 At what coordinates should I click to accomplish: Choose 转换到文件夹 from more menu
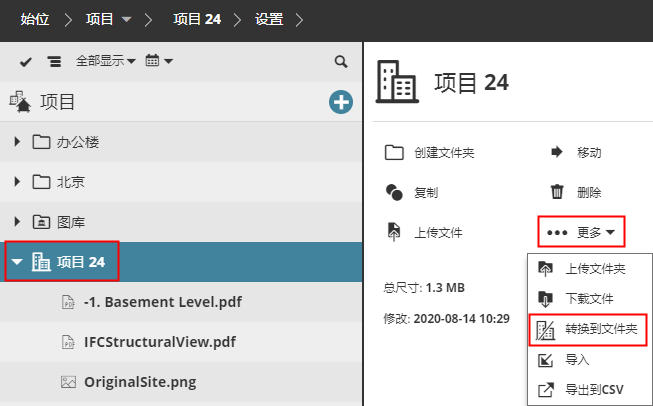tap(588, 329)
